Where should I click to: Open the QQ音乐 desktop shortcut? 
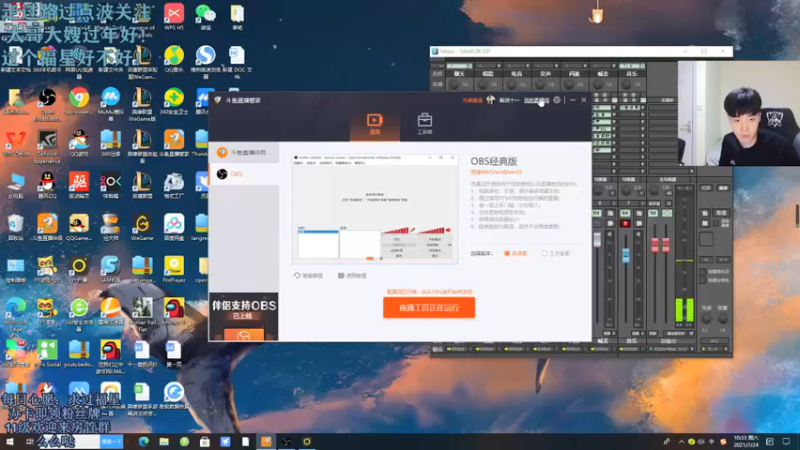click(x=174, y=59)
